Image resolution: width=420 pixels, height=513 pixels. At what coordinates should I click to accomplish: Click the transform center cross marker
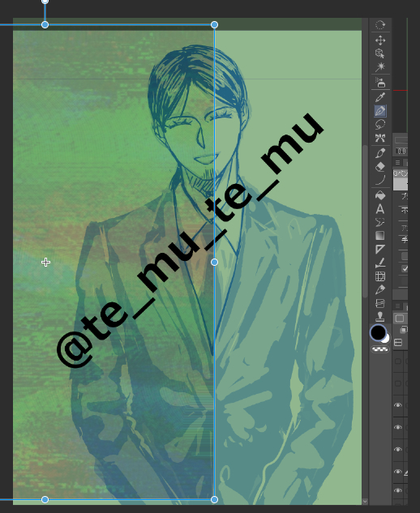click(x=45, y=262)
